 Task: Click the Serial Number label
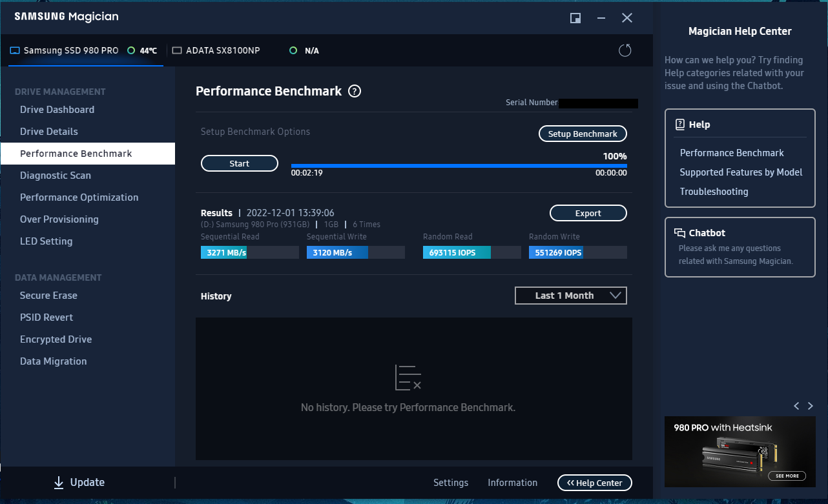pyautogui.click(x=532, y=103)
